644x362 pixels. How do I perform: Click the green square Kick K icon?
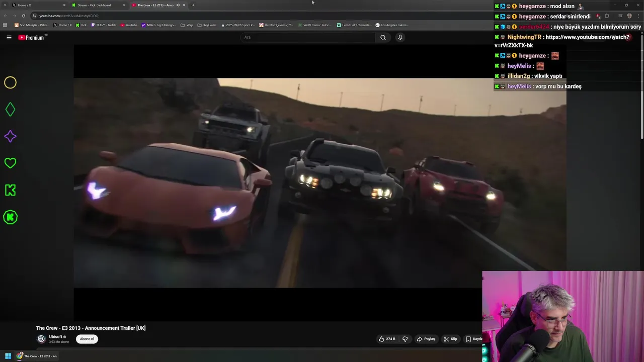[x=11, y=190]
